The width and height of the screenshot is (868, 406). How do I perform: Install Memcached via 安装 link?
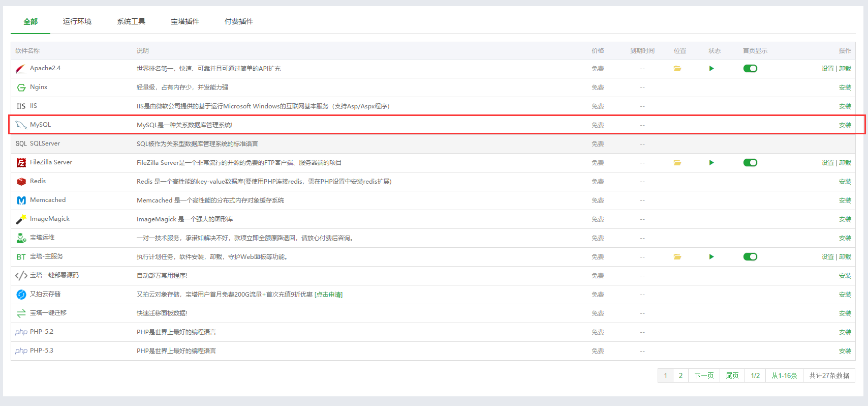(x=845, y=200)
